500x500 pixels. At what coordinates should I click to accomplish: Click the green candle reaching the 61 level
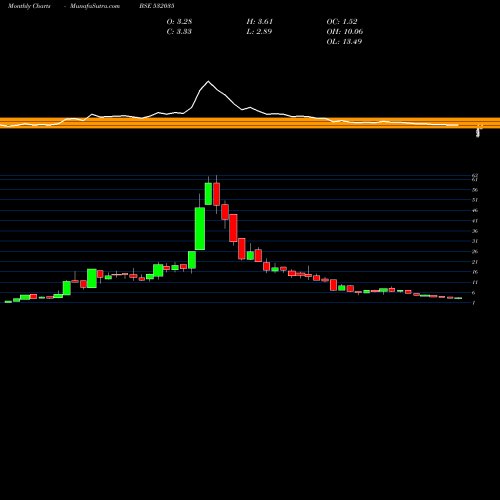tap(208, 194)
